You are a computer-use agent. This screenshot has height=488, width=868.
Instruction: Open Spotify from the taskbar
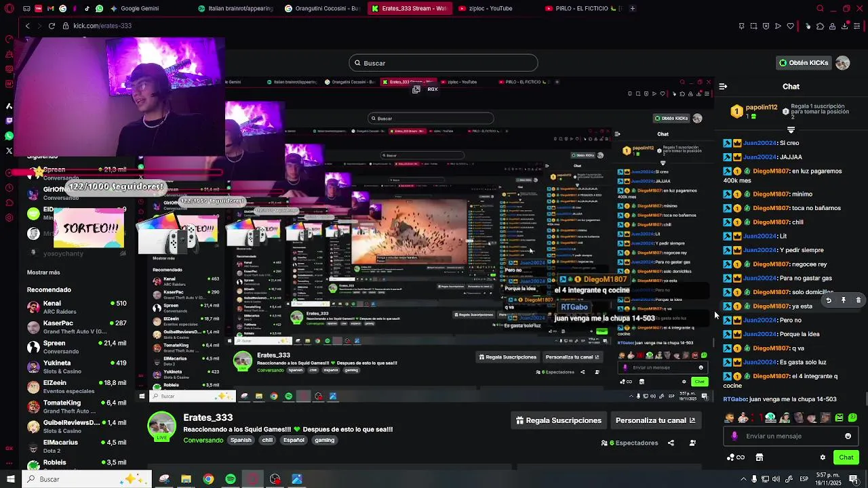(231, 479)
